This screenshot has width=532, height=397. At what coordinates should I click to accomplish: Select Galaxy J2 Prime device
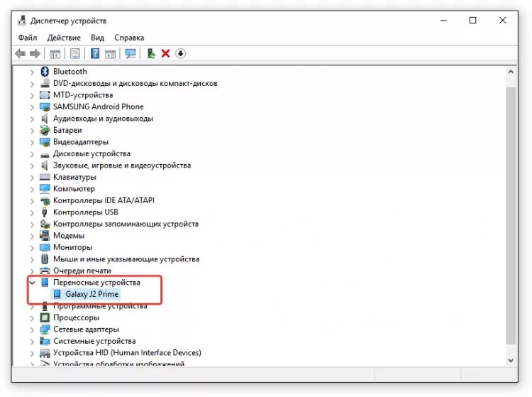pos(92,294)
